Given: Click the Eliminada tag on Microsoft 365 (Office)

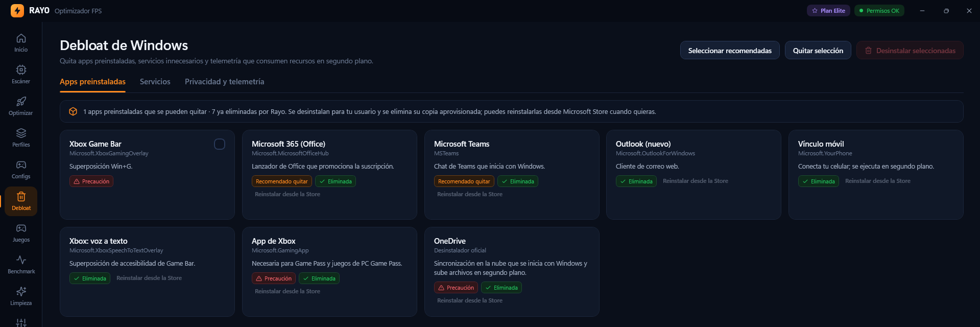Looking at the screenshot, I should pos(336,181).
